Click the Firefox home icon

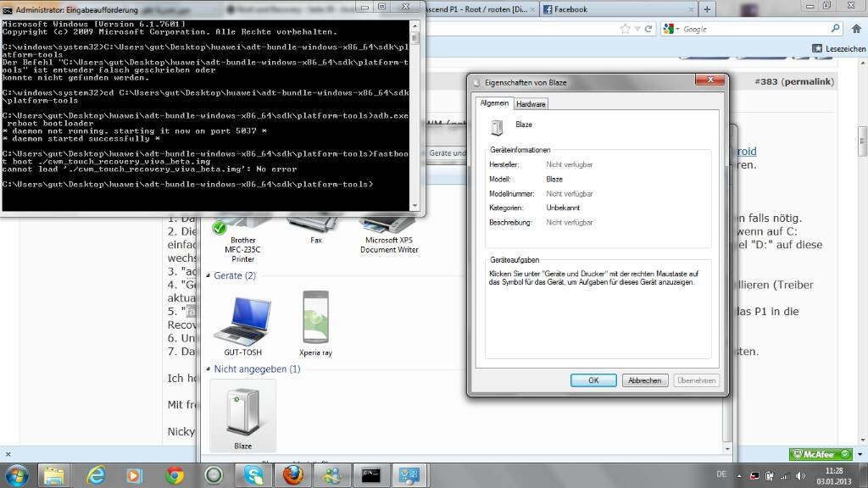(856, 29)
